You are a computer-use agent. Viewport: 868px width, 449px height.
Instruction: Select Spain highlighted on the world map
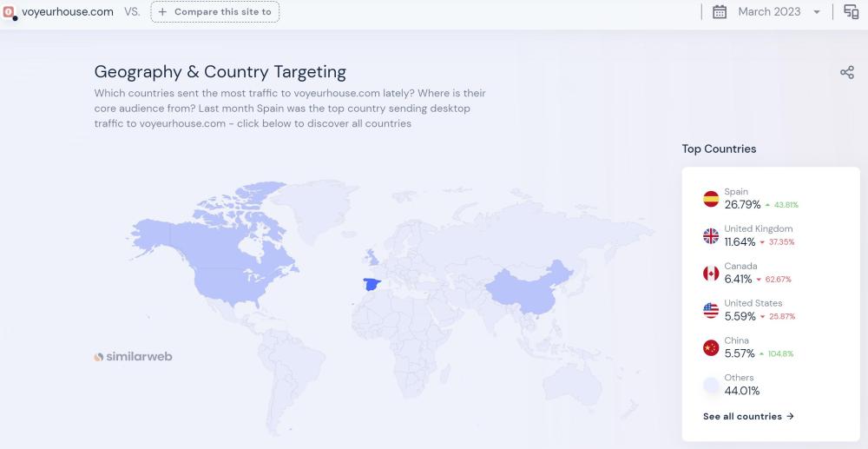click(372, 285)
